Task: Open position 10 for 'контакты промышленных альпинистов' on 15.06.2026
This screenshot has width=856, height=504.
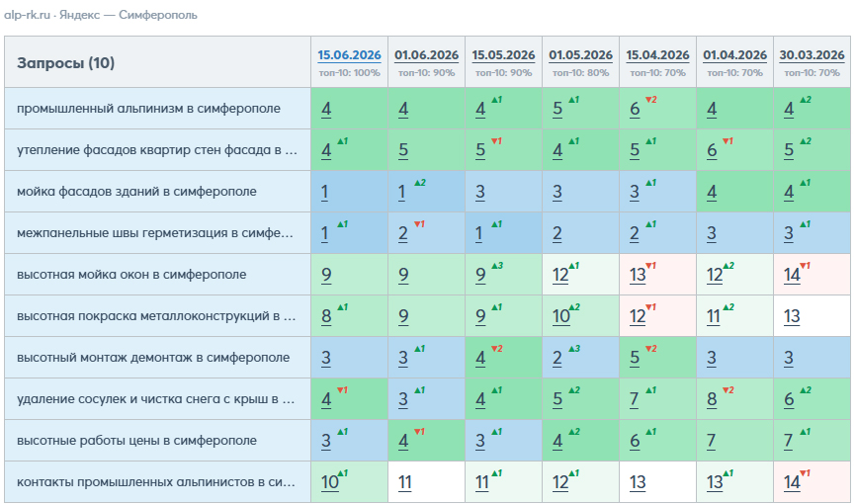Action: point(330,482)
